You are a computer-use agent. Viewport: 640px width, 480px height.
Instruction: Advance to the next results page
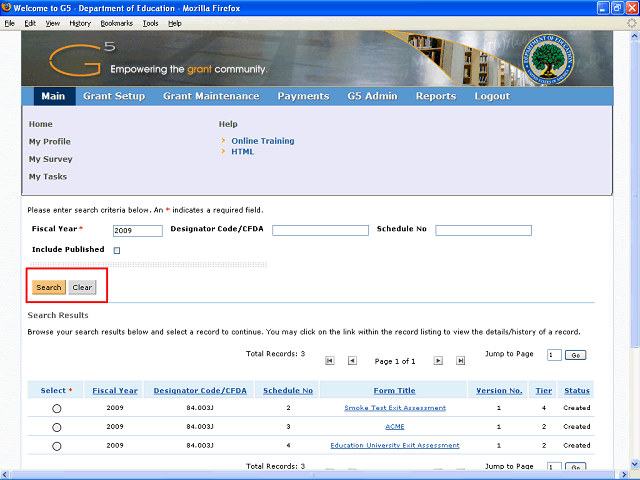[x=438, y=360]
